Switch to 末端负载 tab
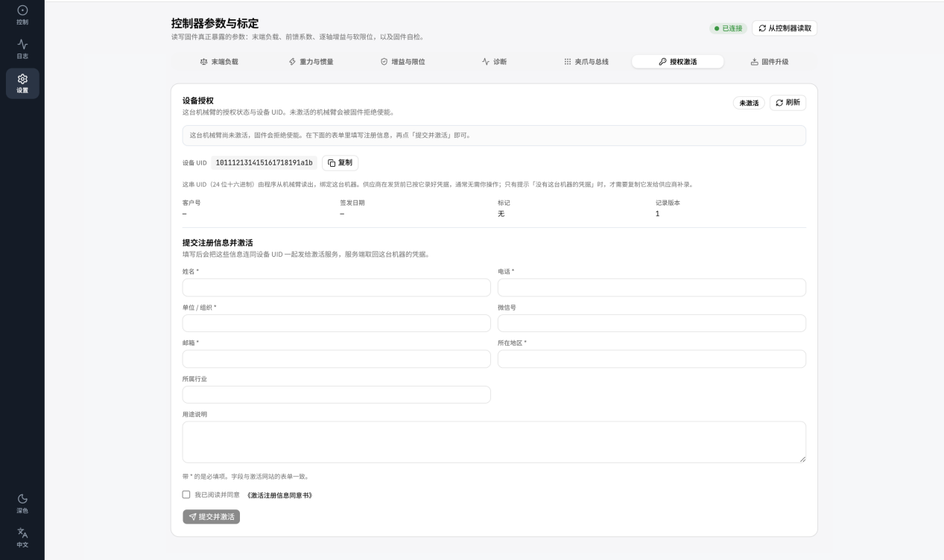Viewport: 944px width, 560px height. (x=219, y=62)
